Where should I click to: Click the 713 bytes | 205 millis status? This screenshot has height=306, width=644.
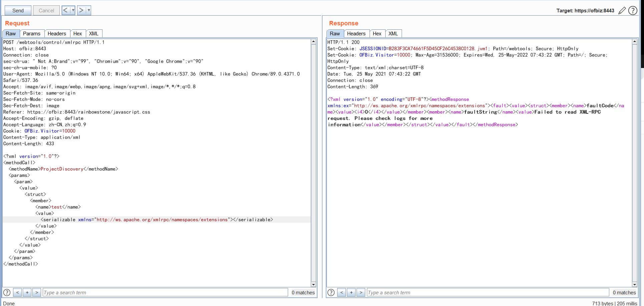(x=615, y=303)
